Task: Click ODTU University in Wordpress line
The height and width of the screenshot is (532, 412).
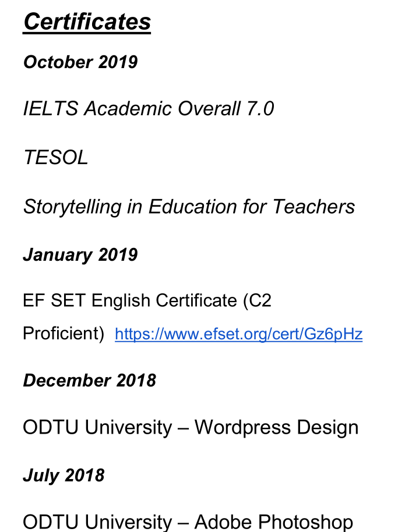Action: tap(97, 427)
